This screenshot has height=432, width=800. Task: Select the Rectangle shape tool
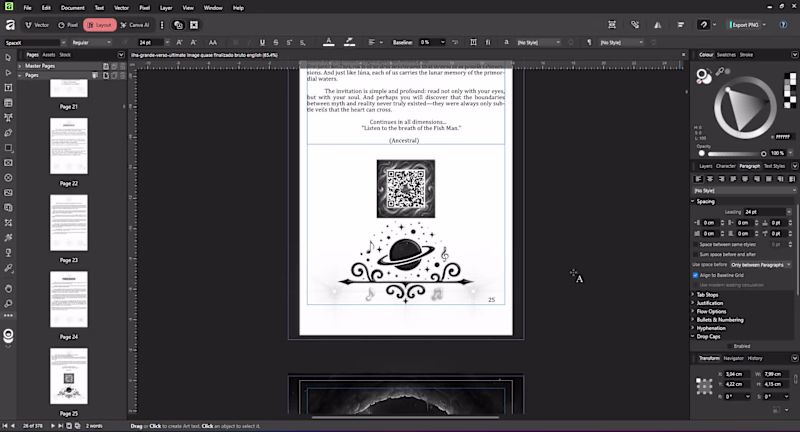tap(8, 148)
